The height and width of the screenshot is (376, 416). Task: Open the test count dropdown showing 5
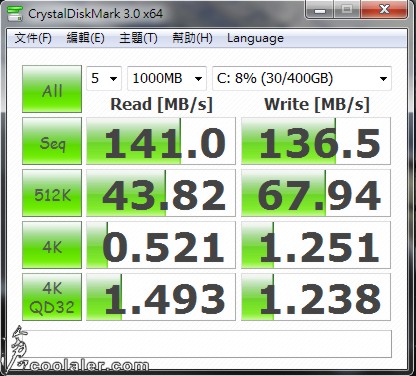(104, 79)
